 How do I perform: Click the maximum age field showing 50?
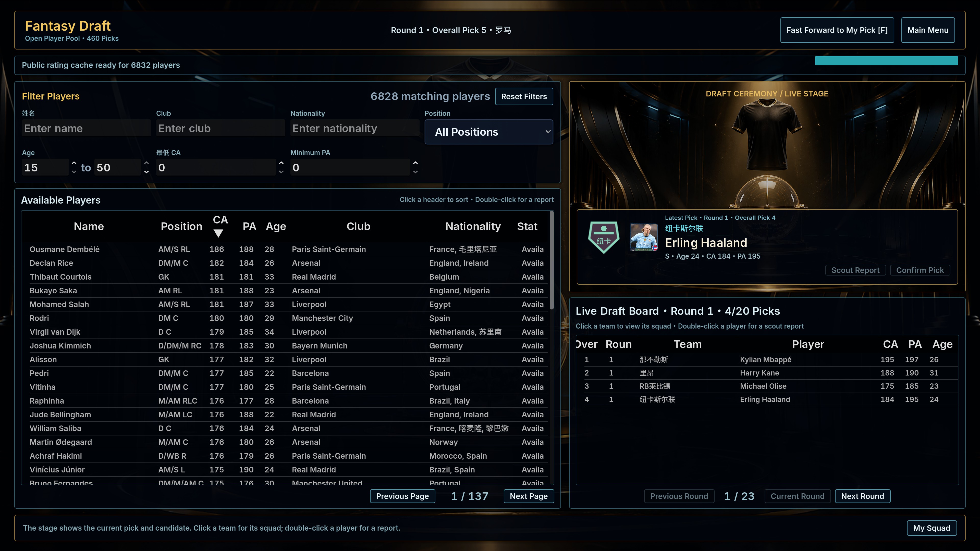click(x=118, y=167)
